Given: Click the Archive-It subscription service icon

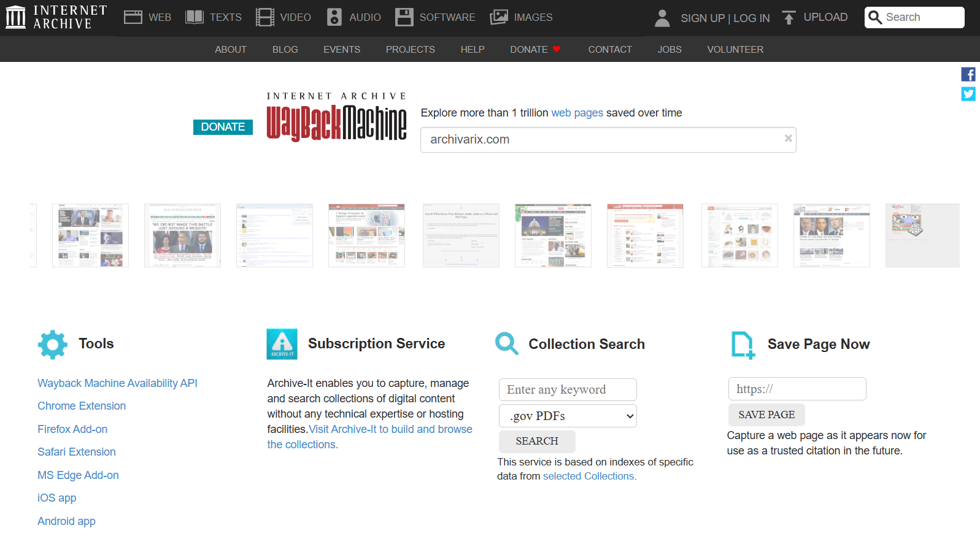Looking at the screenshot, I should pos(282,344).
